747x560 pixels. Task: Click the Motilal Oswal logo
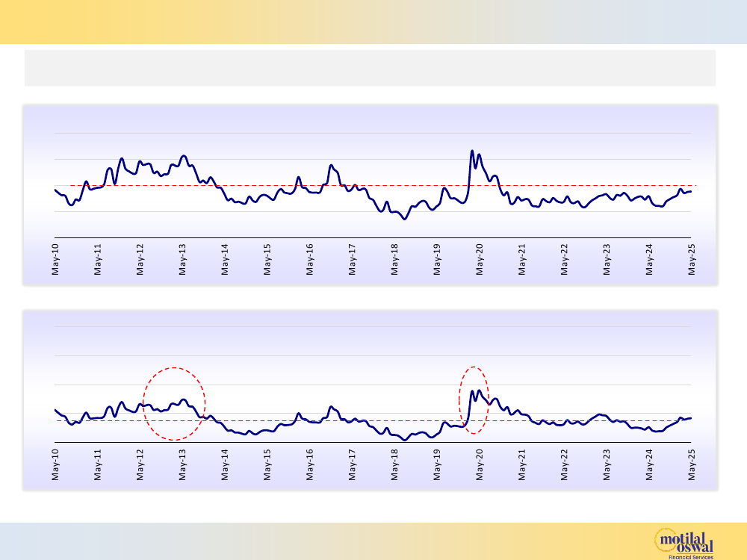(x=683, y=541)
